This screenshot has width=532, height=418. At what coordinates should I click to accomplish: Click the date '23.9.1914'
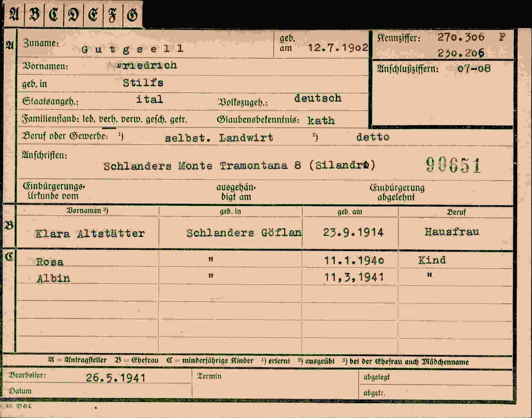pyautogui.click(x=353, y=232)
